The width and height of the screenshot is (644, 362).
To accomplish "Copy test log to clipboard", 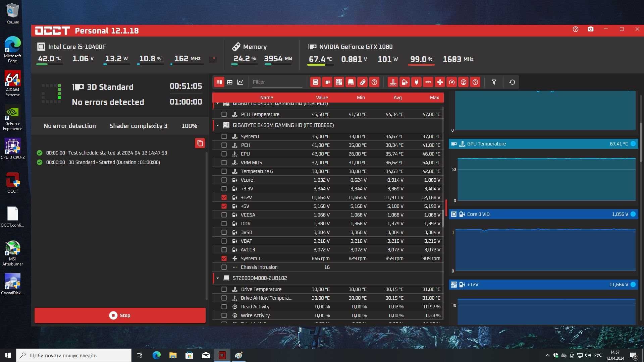I will (x=200, y=143).
